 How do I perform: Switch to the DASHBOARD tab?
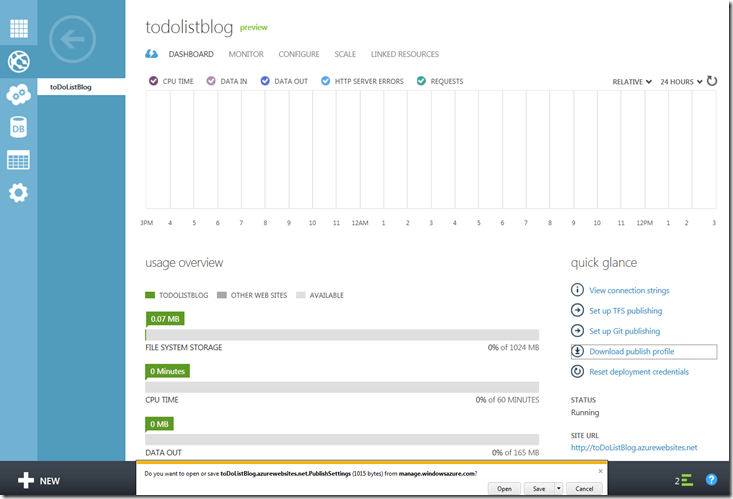[x=191, y=54]
